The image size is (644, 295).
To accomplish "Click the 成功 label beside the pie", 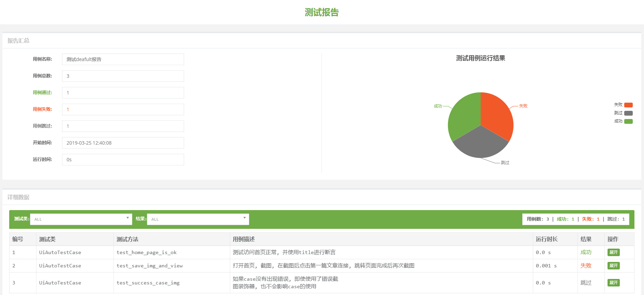I will 438,106.
